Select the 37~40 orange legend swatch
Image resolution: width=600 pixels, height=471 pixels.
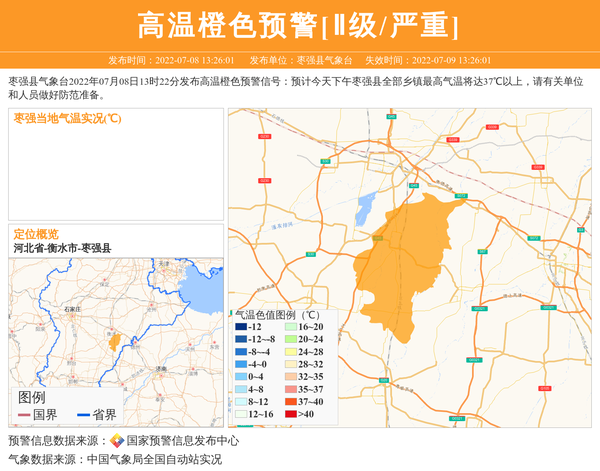[x=291, y=401]
